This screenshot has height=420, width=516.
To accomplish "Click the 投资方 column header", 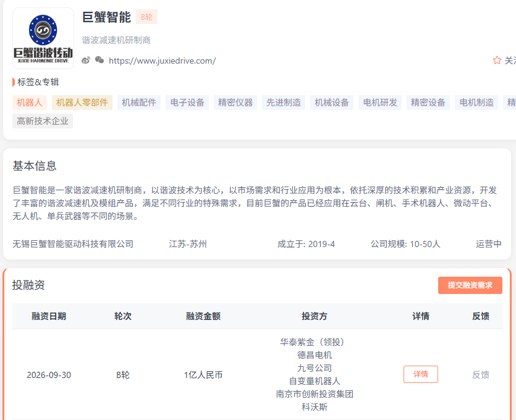I will (x=315, y=316).
